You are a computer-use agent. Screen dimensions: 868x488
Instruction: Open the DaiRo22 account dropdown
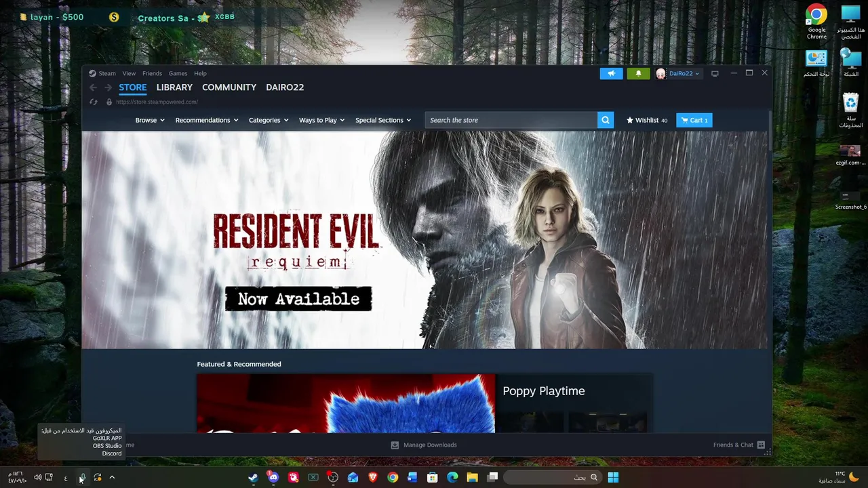[684, 74]
